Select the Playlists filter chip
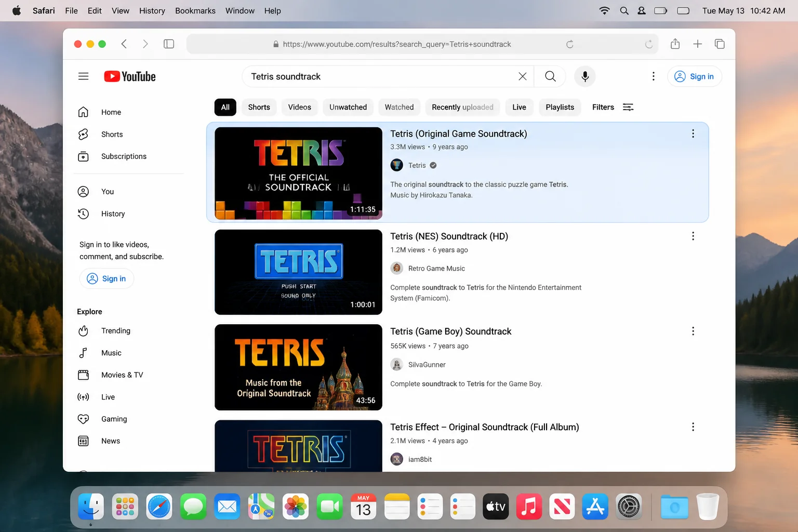The height and width of the screenshot is (532, 798). (x=560, y=107)
